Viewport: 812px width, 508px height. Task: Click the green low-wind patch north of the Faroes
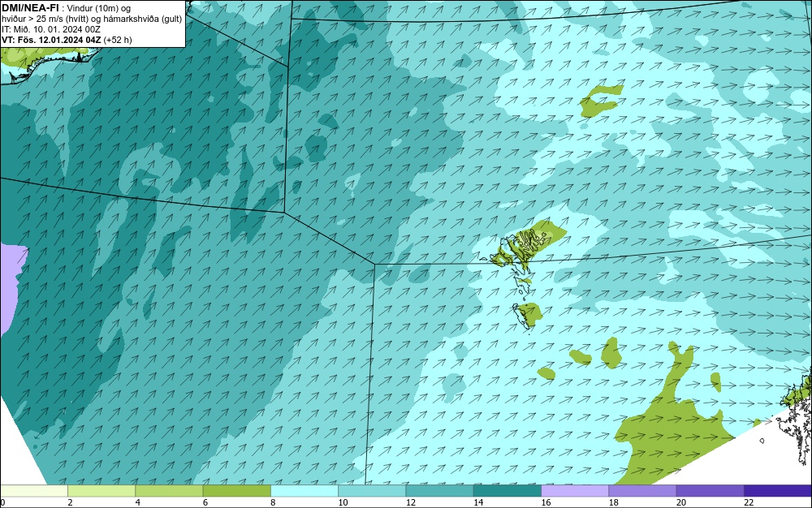coord(600,101)
